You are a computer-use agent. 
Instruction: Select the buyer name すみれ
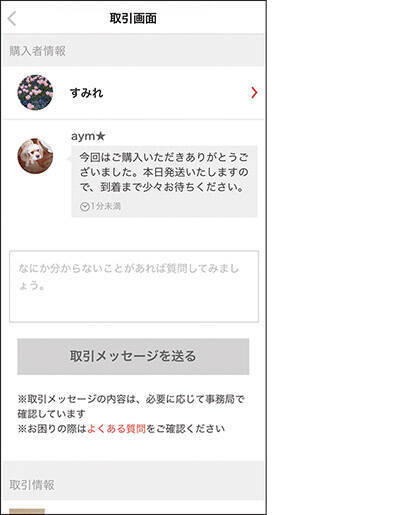click(87, 93)
